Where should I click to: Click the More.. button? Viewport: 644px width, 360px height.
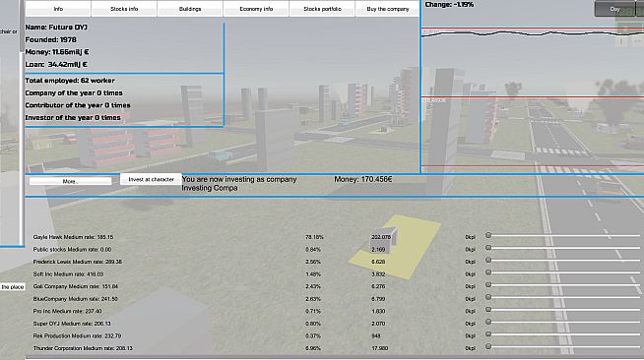pyautogui.click(x=70, y=181)
